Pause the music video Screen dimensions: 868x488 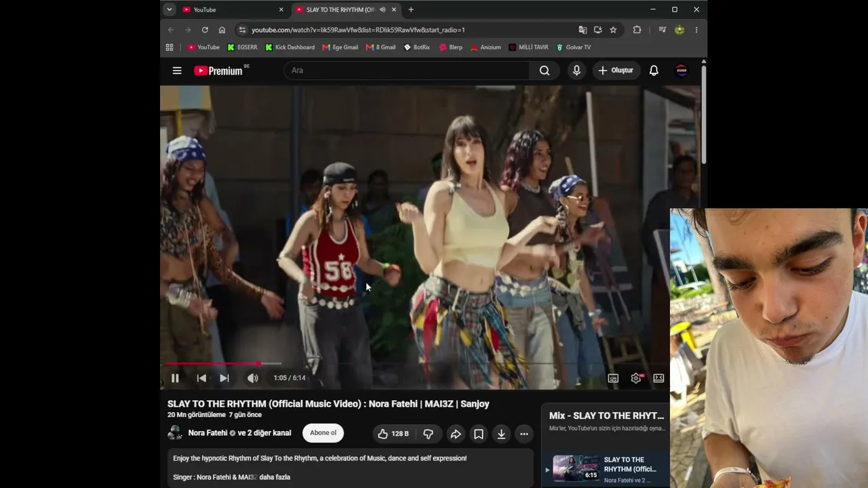pos(175,378)
